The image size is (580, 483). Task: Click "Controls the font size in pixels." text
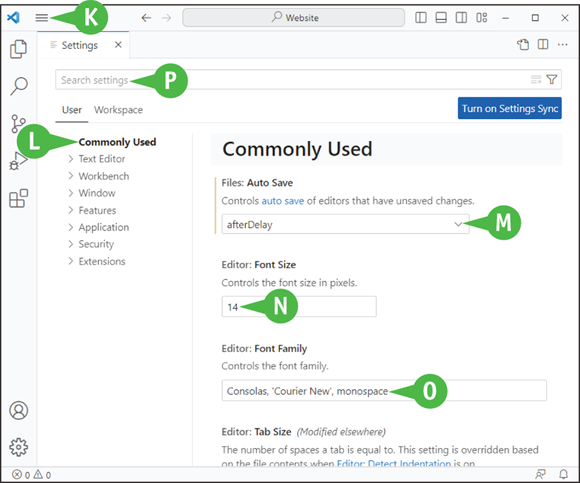click(289, 283)
